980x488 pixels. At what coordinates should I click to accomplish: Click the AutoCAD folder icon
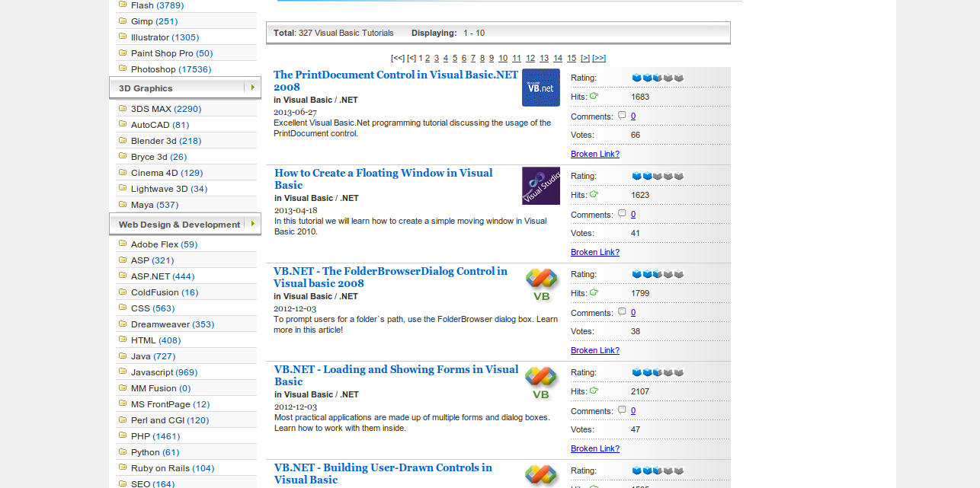[x=123, y=124]
